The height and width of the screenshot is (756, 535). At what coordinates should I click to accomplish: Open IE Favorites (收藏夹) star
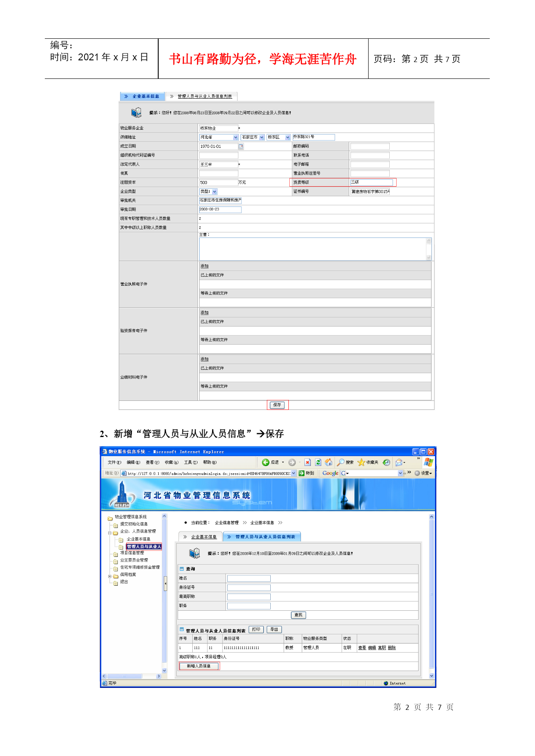point(361,462)
